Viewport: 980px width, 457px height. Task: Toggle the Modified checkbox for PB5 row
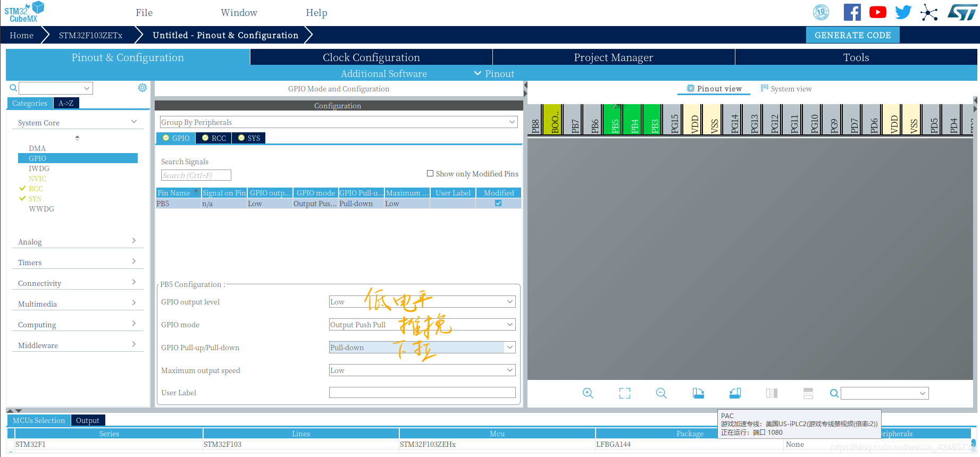(x=498, y=203)
